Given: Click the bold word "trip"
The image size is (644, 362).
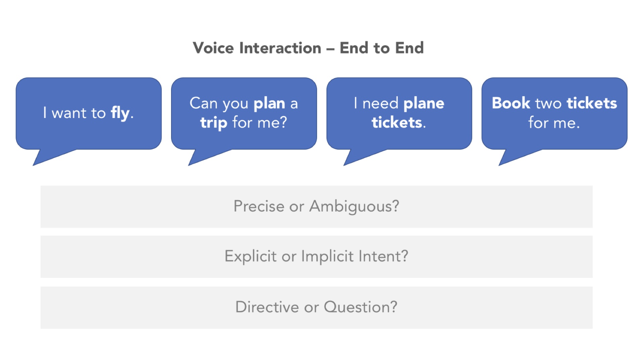Looking at the screenshot, I should click(x=214, y=123).
